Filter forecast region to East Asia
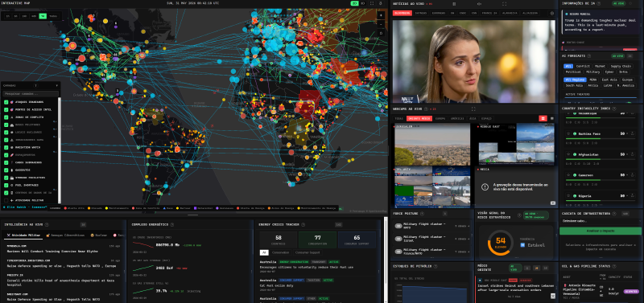 click(609, 80)
